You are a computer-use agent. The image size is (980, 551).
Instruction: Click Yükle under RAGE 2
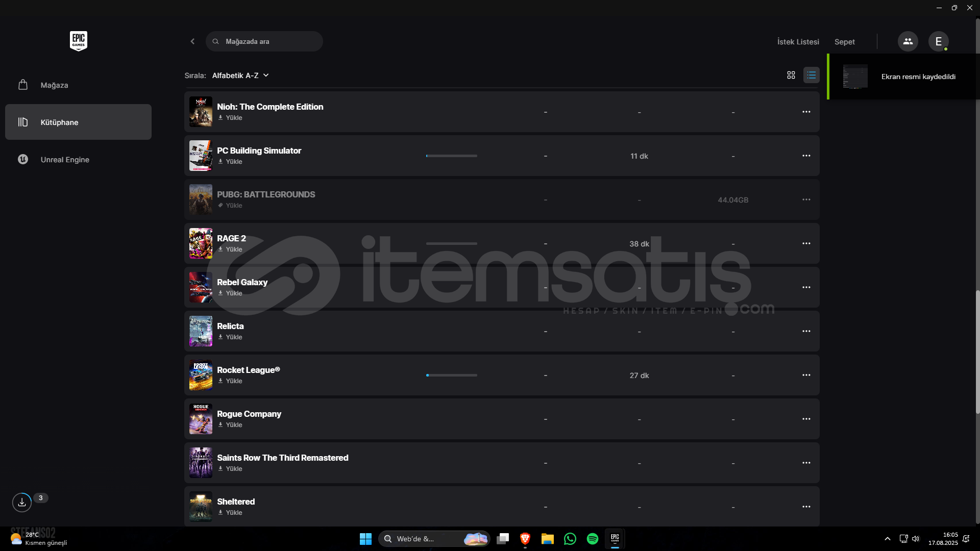pos(230,249)
